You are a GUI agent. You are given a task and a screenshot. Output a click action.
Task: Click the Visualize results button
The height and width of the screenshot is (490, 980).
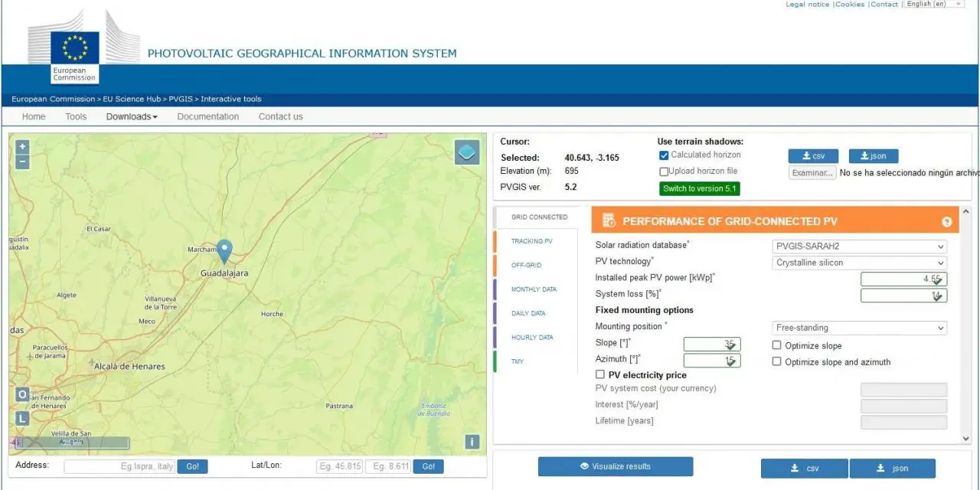pyautogui.click(x=615, y=466)
